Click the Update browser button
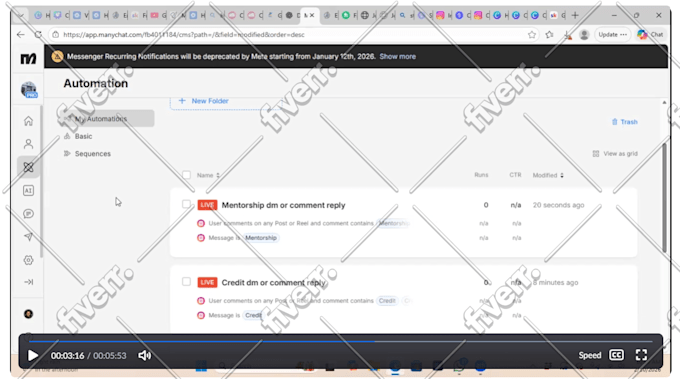Screen dimensions: 680x379 coord(612,34)
